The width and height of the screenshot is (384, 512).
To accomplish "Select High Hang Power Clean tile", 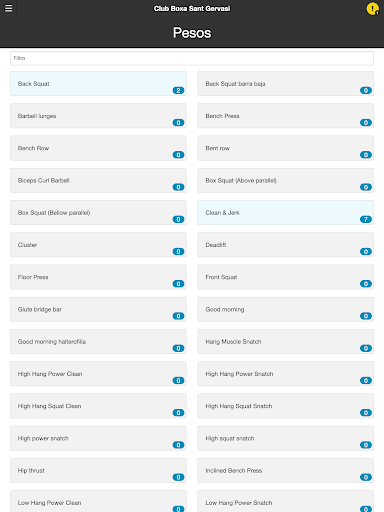I will tap(98, 374).
